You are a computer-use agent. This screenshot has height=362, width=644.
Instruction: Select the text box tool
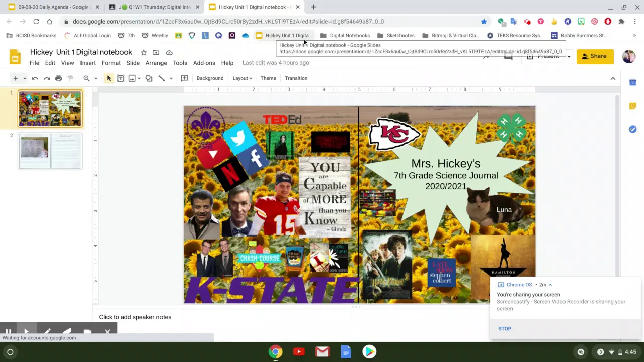[121, 78]
